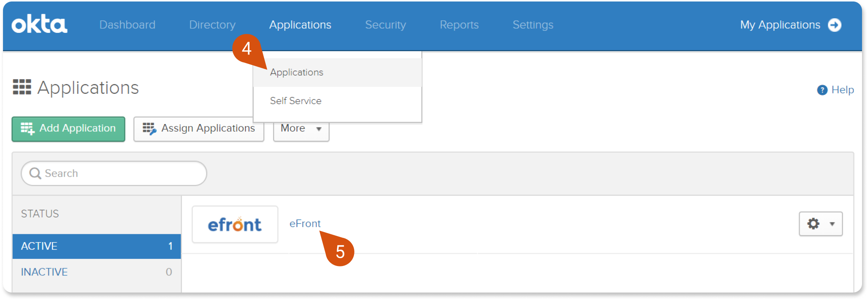Click the My Applications arrow icon
Viewport: 868px width, 300px height.
pyautogui.click(x=834, y=25)
